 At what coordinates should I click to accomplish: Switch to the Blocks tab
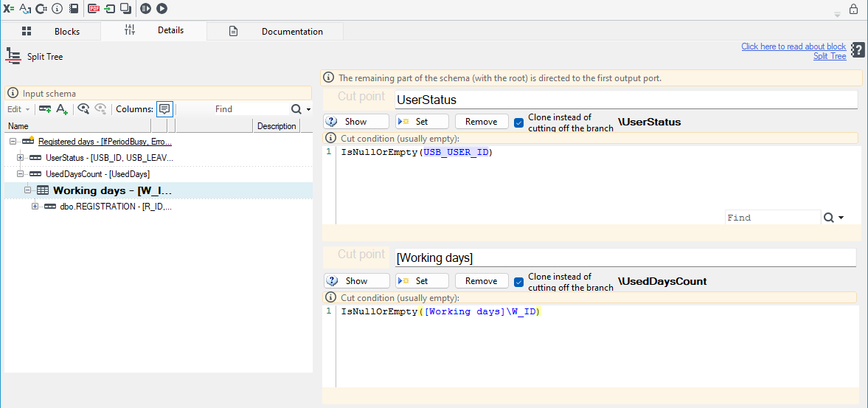51,32
